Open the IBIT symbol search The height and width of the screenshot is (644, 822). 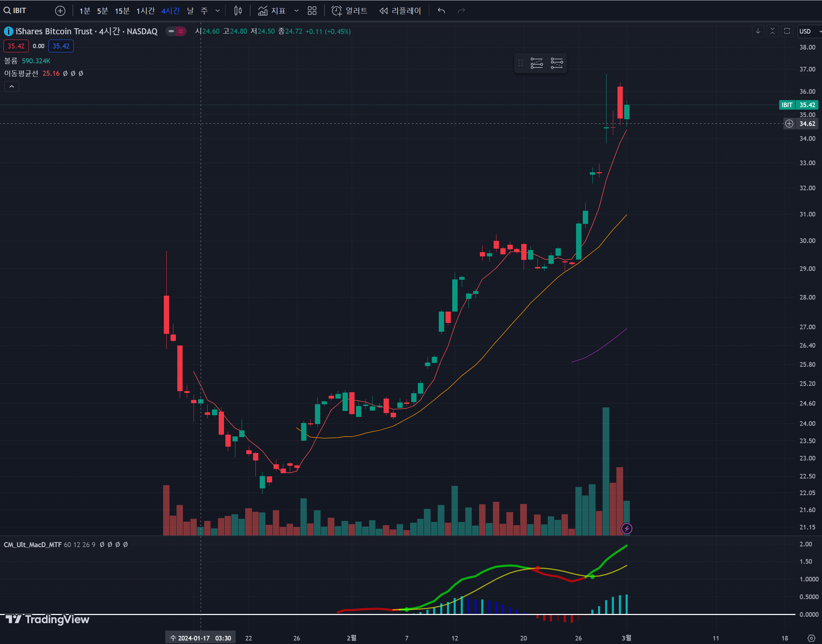[16, 11]
